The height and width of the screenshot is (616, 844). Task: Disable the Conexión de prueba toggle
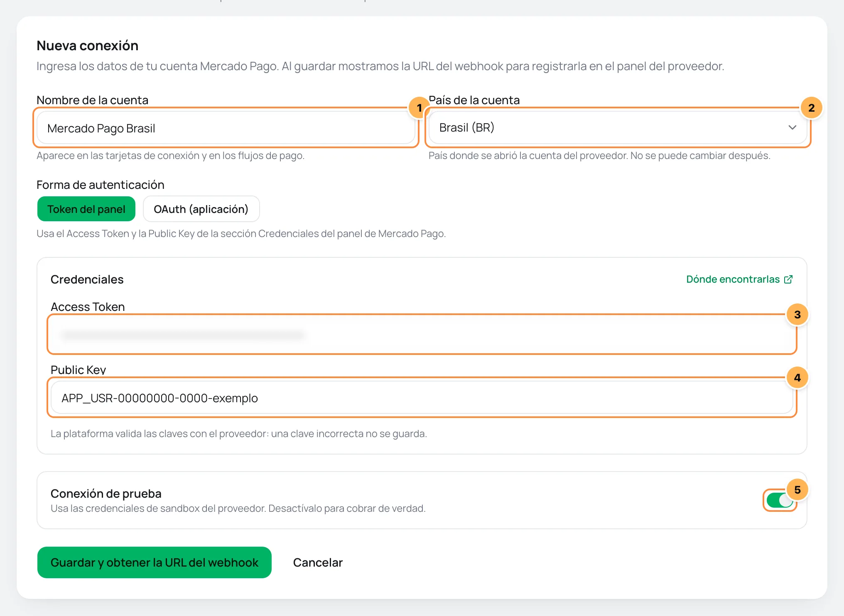point(780,500)
